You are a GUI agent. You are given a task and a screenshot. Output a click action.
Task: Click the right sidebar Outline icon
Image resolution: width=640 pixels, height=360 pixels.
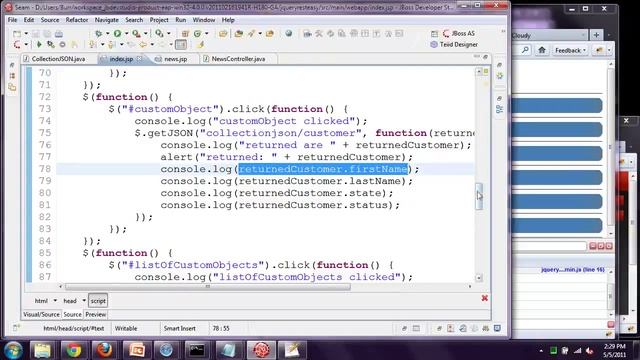coord(500,109)
